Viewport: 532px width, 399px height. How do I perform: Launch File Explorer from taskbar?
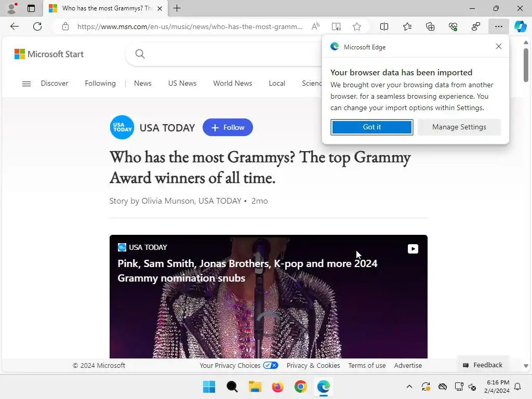tap(255, 387)
